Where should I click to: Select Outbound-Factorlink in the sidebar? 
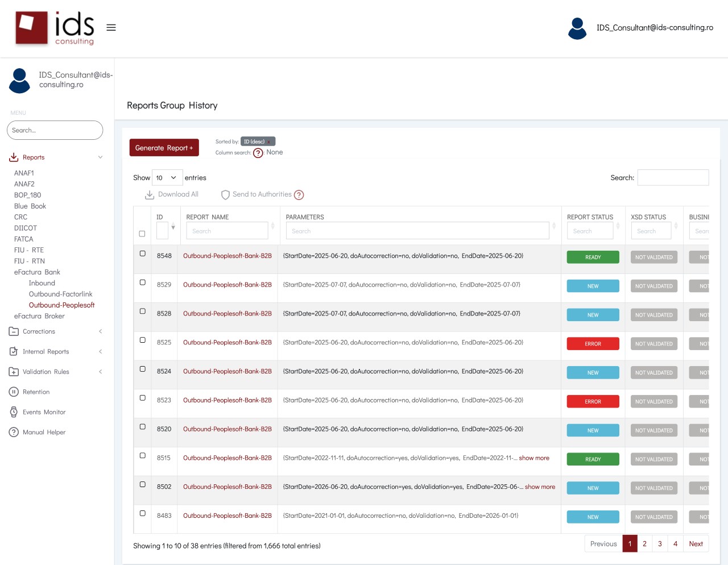click(x=60, y=294)
